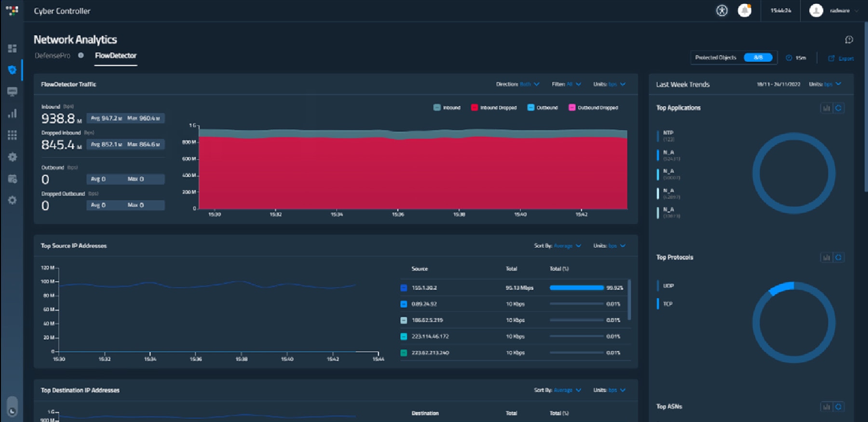Click the Cyber Controller logo icon
Image resolution: width=868 pixels, height=422 pixels.
coord(12,10)
